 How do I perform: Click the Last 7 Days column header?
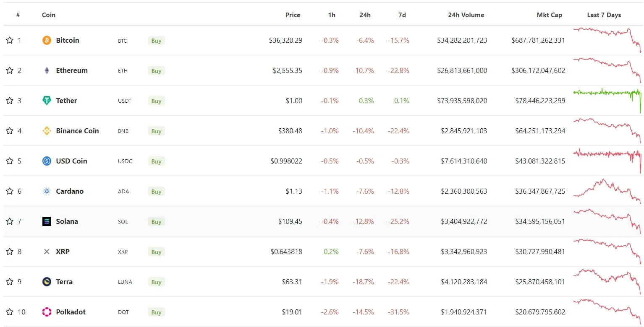tap(604, 15)
